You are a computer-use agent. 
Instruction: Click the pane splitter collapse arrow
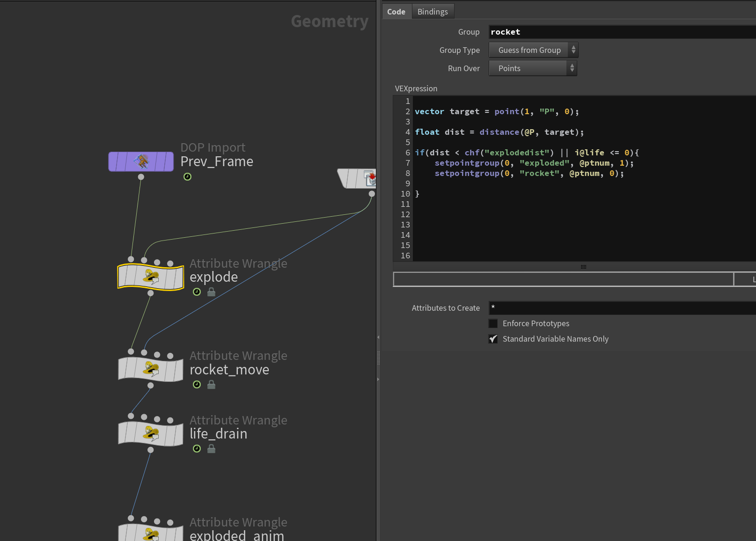coord(378,337)
